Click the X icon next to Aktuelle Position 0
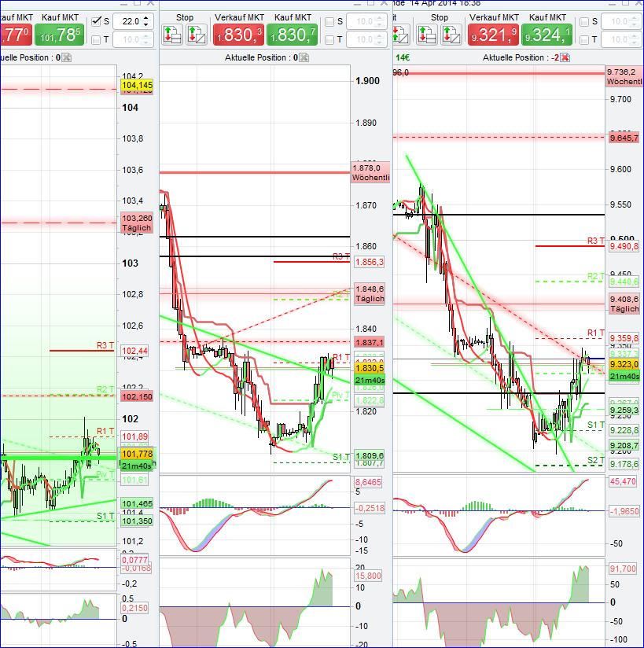Screen dimensions: 644x648 [x=66, y=57]
